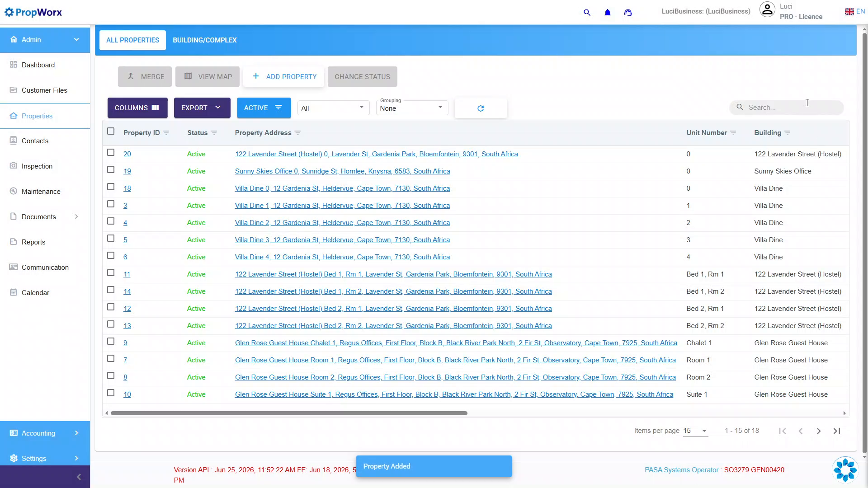Switch to the Building/Complex tab

pyautogui.click(x=205, y=40)
